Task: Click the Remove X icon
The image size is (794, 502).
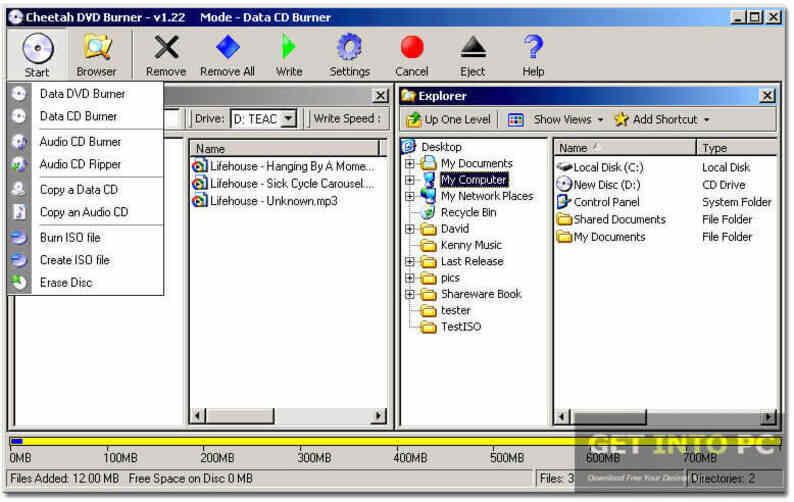Action: pos(166,48)
